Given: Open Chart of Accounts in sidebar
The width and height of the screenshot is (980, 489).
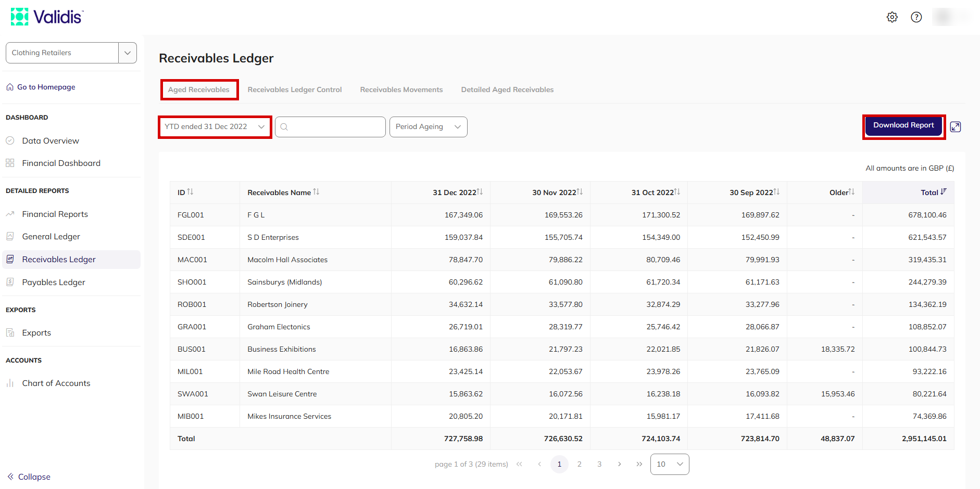Looking at the screenshot, I should point(56,383).
